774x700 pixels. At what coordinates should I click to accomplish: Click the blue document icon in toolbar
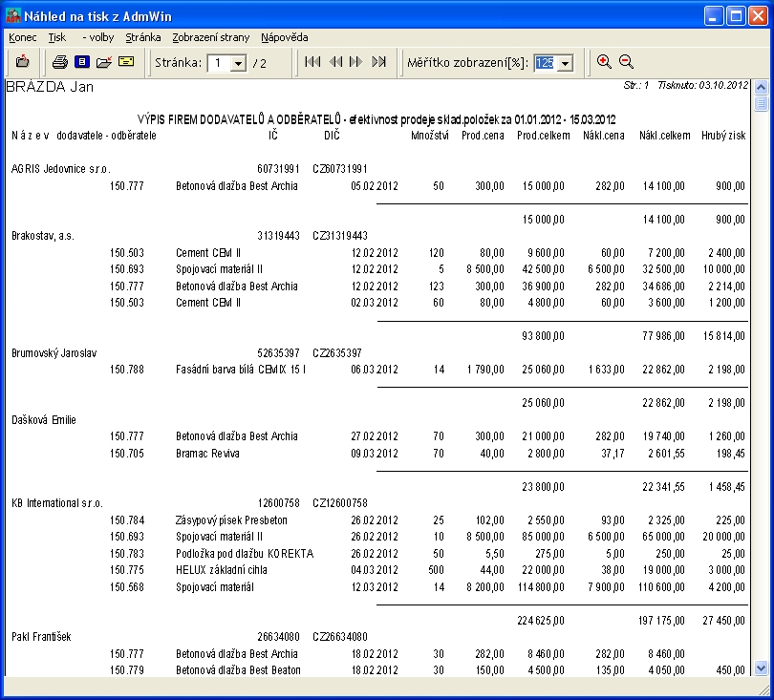click(x=82, y=62)
